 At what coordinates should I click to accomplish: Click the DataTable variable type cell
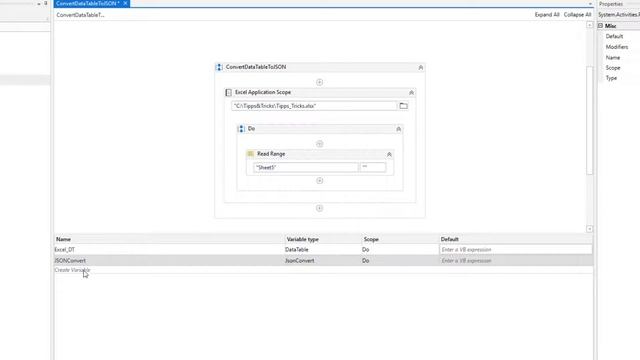(297, 249)
